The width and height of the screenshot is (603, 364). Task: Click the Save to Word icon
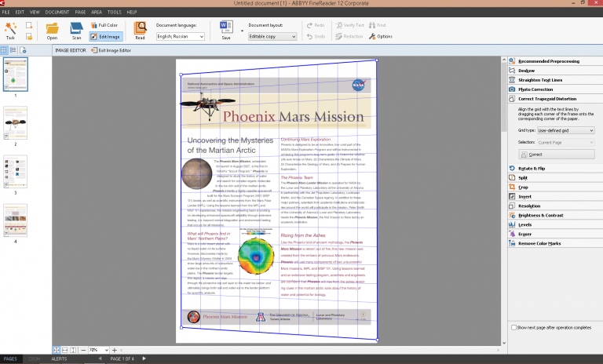point(226,31)
